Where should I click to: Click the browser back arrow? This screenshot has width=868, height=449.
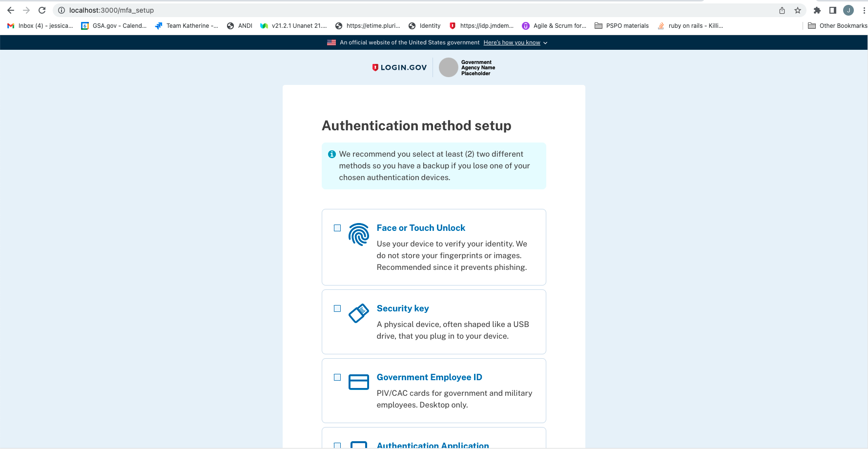click(x=11, y=10)
